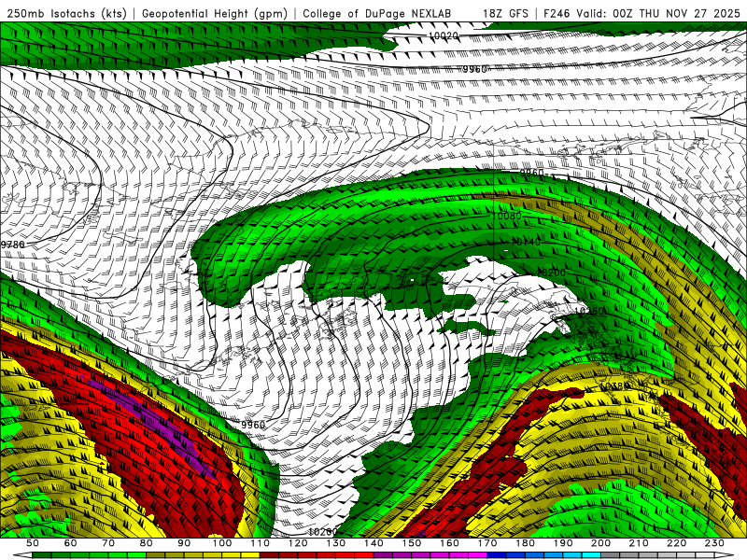Click the 170 value on the color scale
Image resolution: width=747 pixels, height=560 pixels.
pos(487,543)
